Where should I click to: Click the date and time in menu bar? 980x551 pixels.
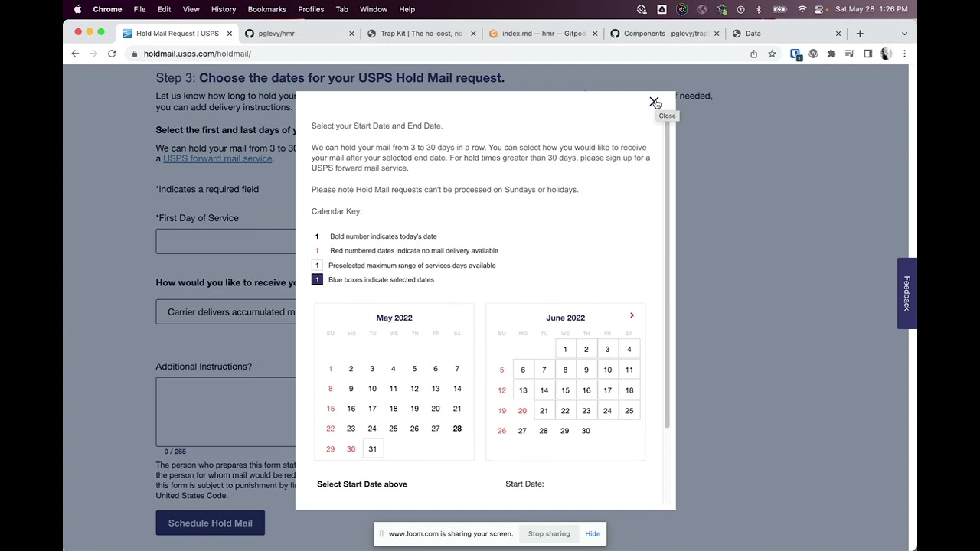click(x=871, y=9)
